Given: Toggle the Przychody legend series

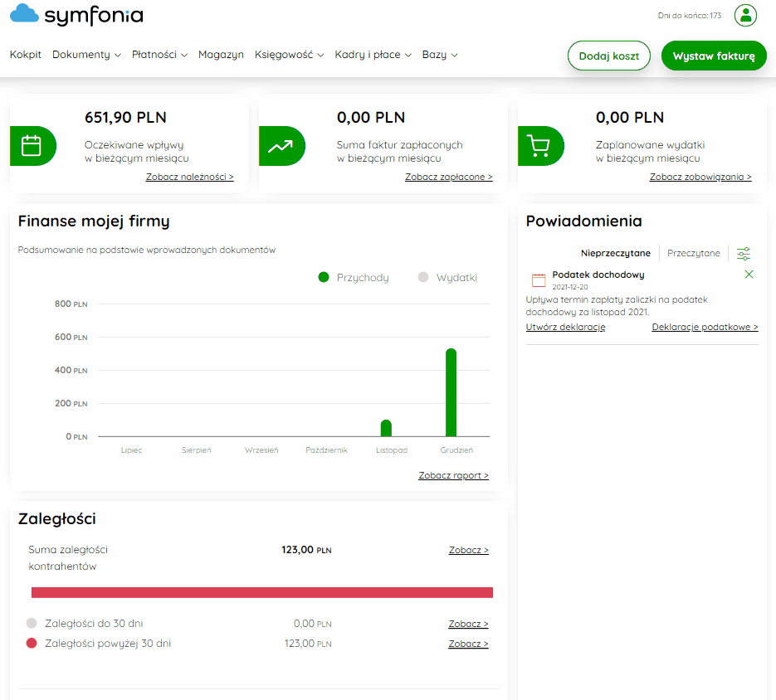Looking at the screenshot, I should (x=354, y=278).
